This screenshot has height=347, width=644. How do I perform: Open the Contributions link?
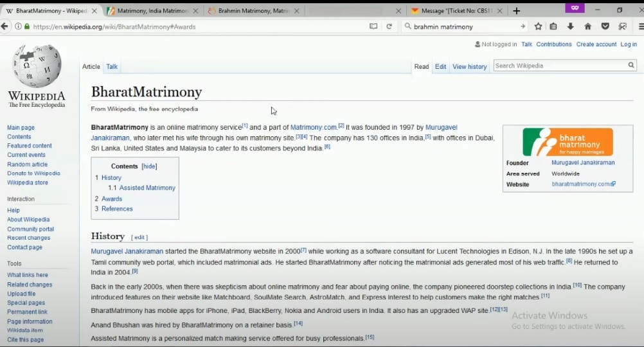(x=553, y=44)
